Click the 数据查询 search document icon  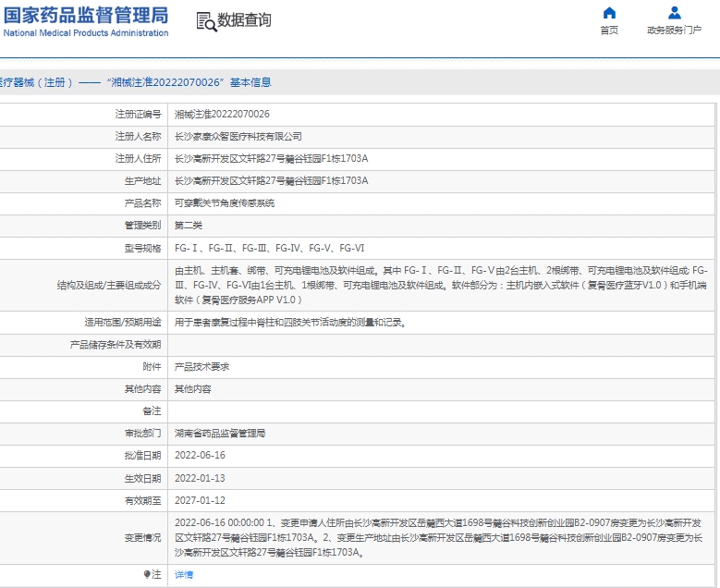[206, 21]
